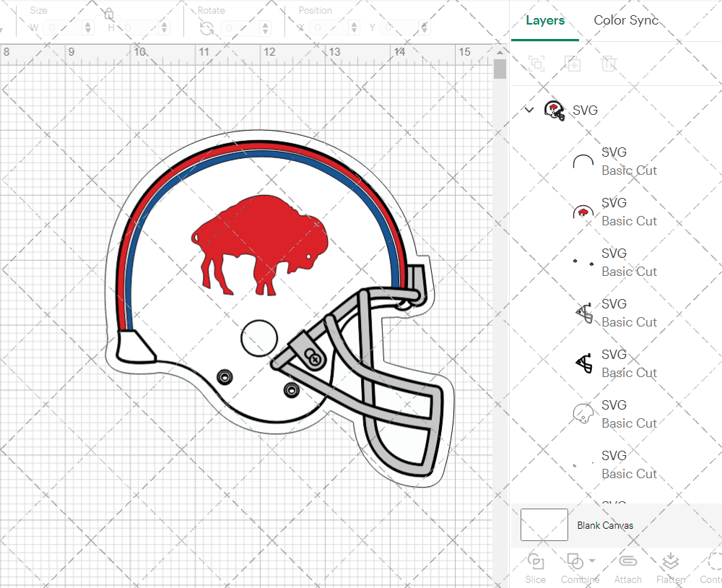Click the Contour tool icon
722x588 pixels.
714,561
